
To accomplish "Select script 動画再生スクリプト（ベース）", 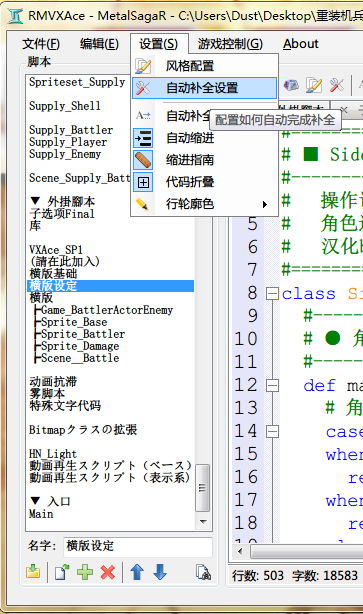I will click(x=110, y=466).
